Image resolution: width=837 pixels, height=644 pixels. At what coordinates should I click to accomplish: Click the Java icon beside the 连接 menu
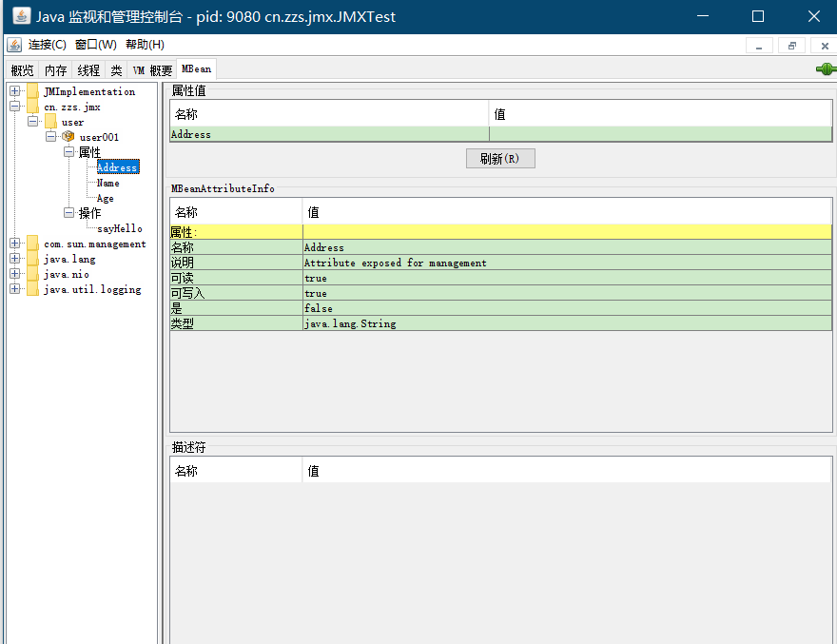14,45
